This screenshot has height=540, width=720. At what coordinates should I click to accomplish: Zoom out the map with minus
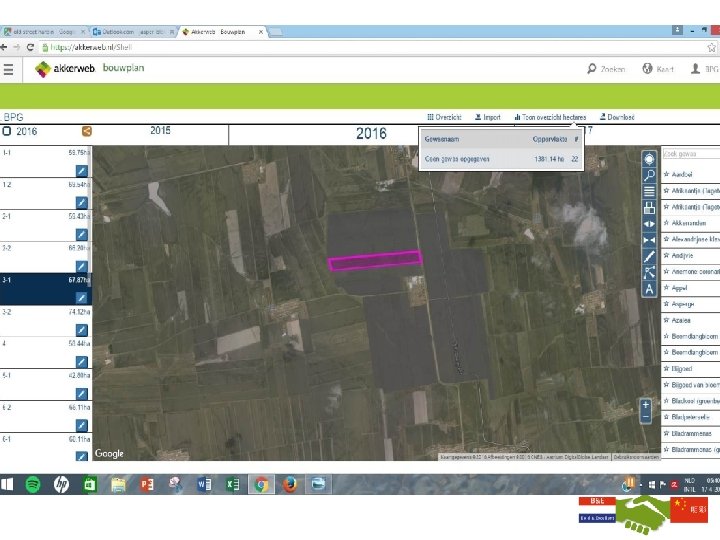point(646,417)
